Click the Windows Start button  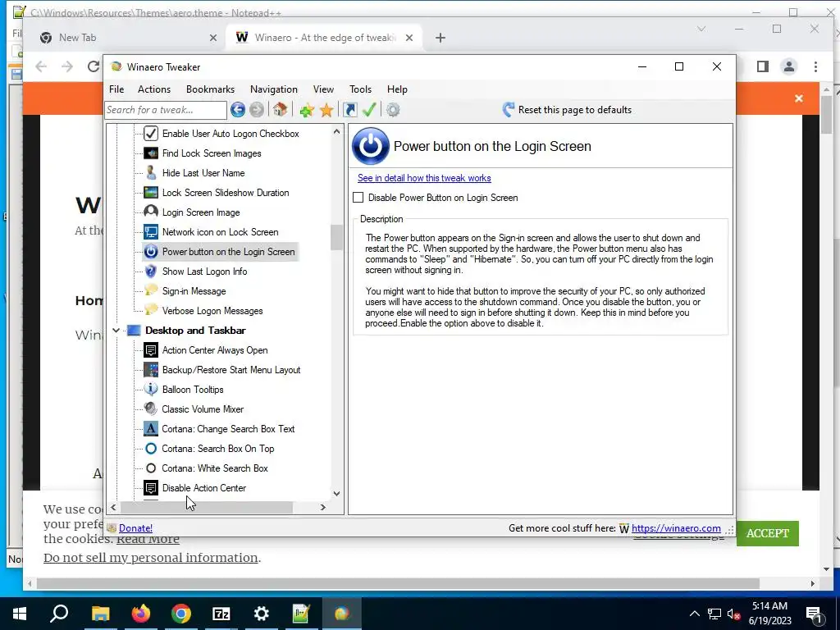20,614
